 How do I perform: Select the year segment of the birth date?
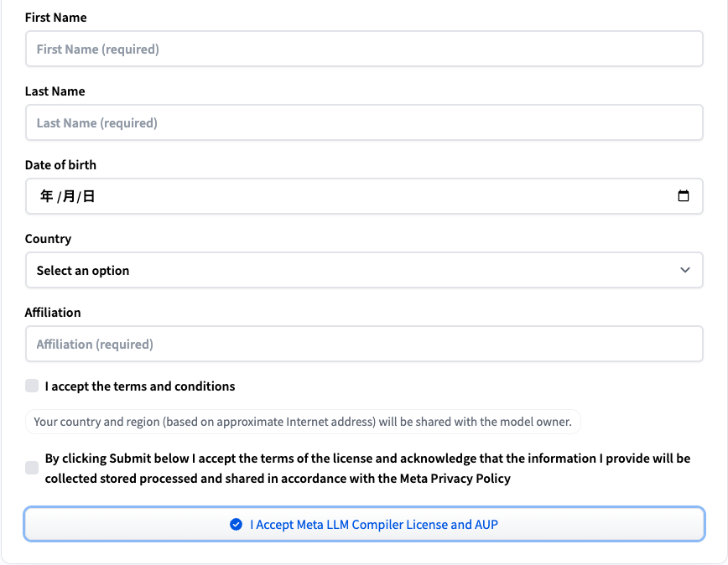click(x=46, y=194)
